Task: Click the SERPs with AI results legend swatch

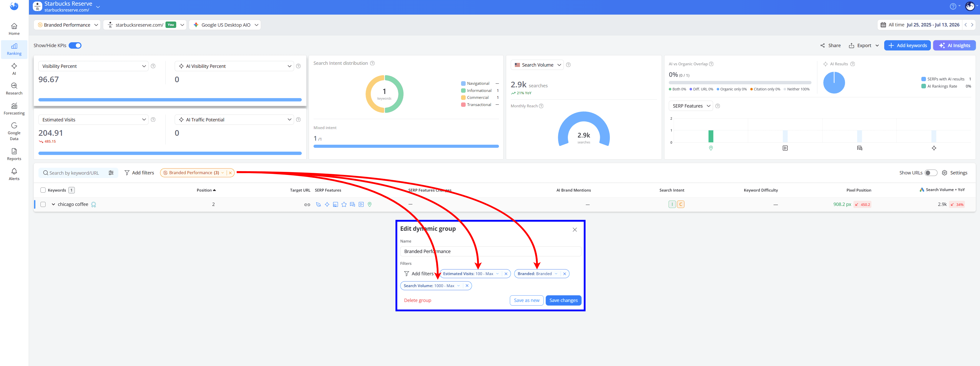Action: click(923, 79)
